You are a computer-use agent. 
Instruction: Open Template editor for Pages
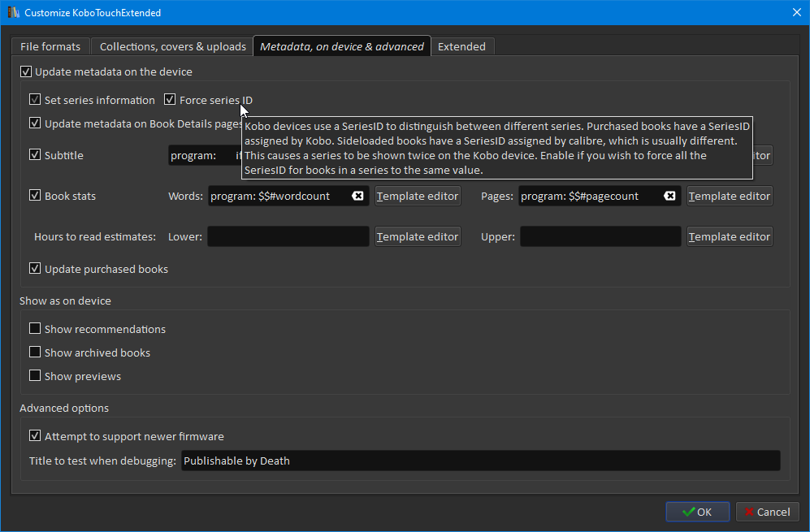[x=730, y=197]
